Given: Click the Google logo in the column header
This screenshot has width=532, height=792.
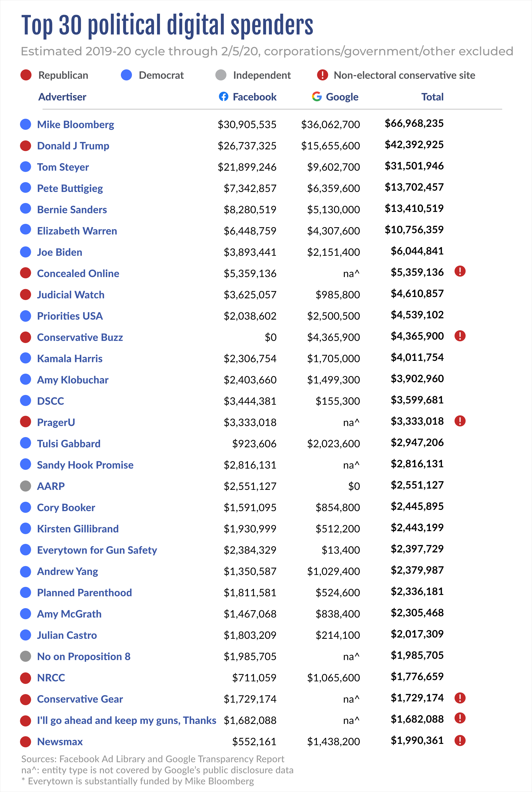Looking at the screenshot, I should pyautogui.click(x=316, y=97).
